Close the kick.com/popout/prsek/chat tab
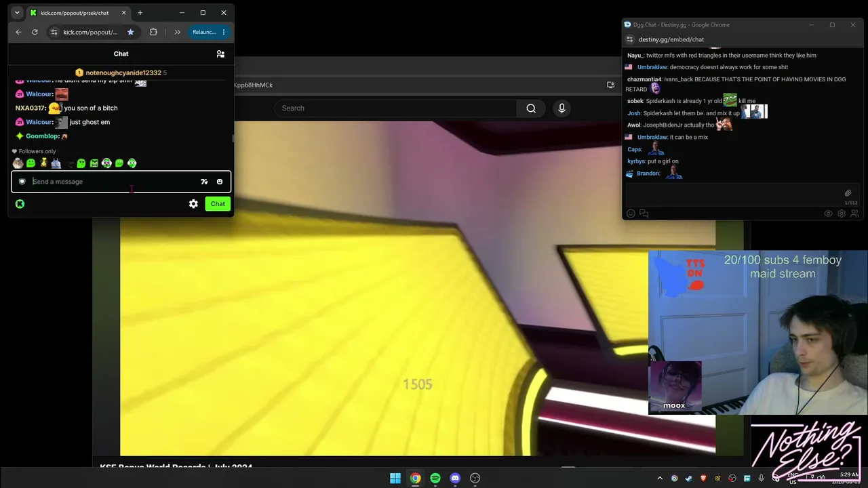Image resolution: width=868 pixels, height=488 pixels. click(123, 13)
